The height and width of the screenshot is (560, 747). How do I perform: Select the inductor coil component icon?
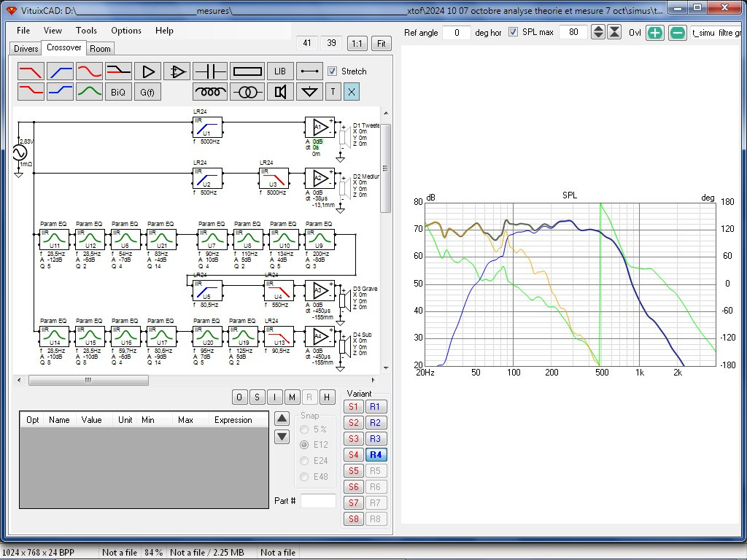(x=210, y=91)
